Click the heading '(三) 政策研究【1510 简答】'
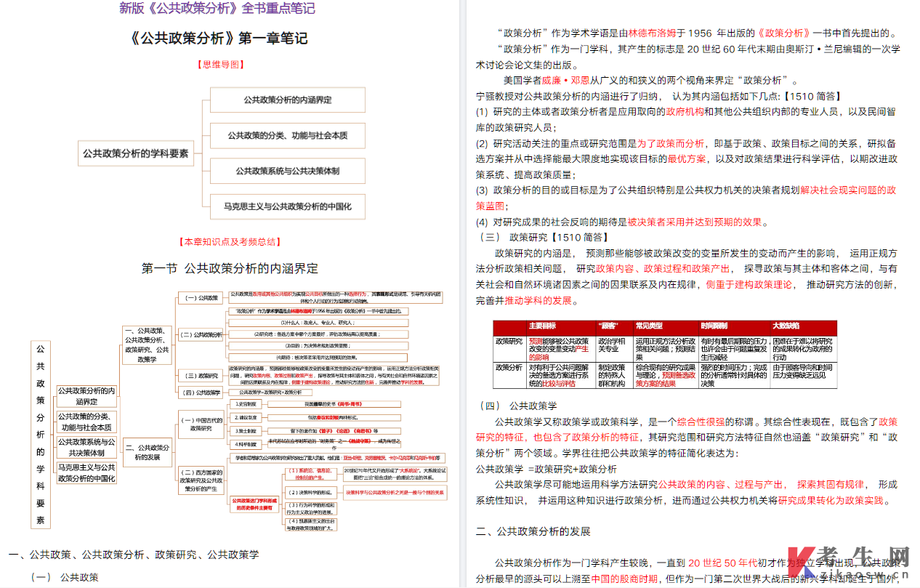Viewport: 920px width, 588px height. coord(544,237)
